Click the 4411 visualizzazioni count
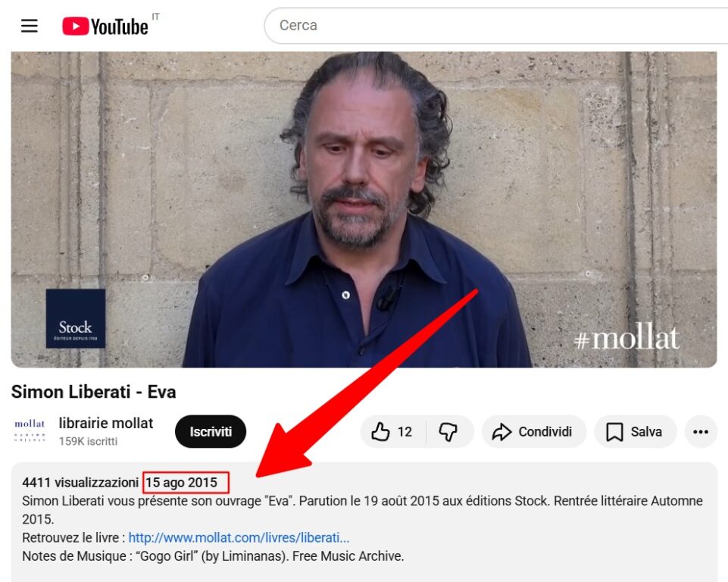Screen dimensions: 728x582 80,482
